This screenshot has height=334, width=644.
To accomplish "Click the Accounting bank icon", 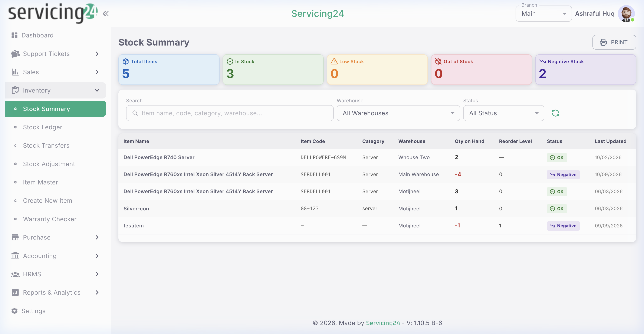I will pos(15,255).
